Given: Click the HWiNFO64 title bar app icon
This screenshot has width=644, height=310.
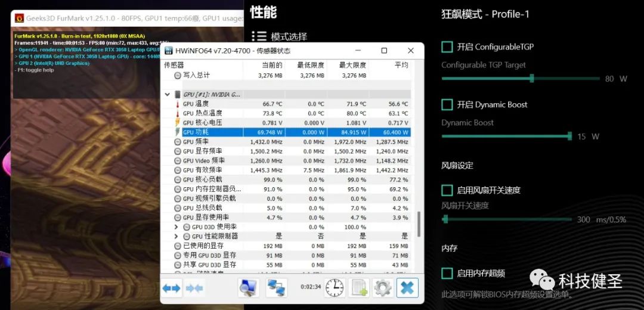Looking at the screenshot, I should click(169, 51).
